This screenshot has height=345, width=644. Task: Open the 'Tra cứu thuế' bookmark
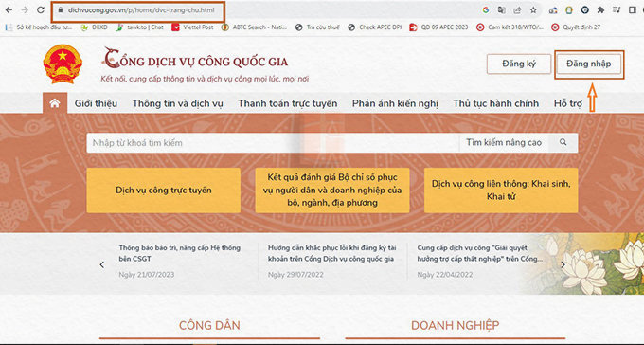[x=317, y=27]
